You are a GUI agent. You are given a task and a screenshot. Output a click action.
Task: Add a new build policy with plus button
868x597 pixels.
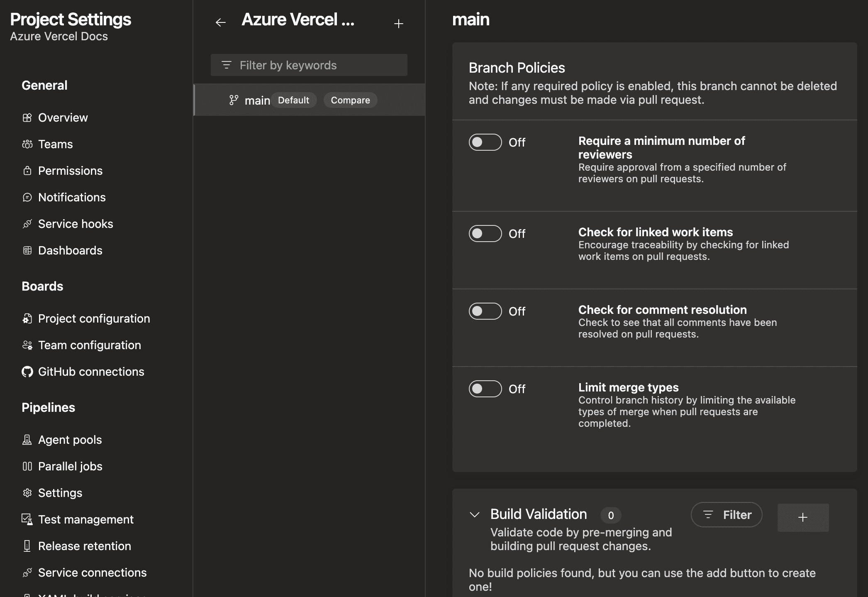(x=802, y=517)
